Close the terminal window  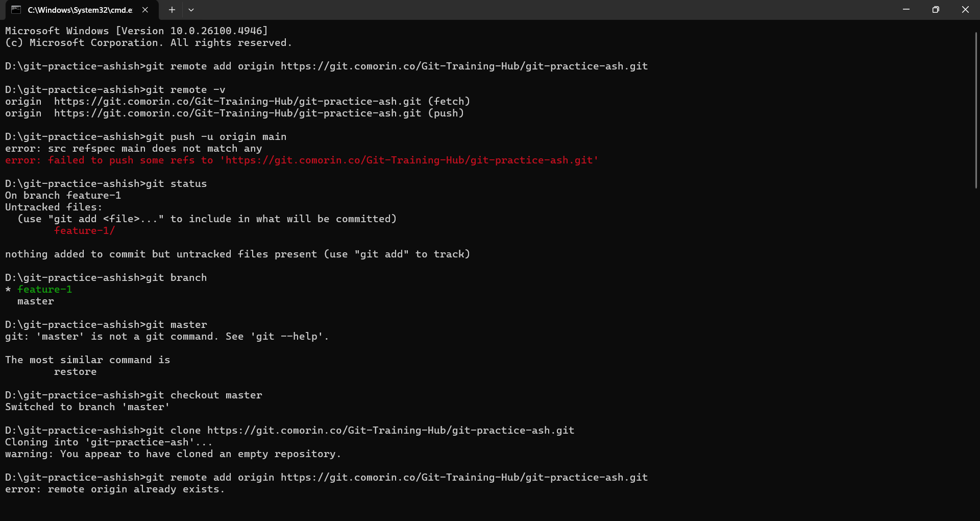(965, 10)
